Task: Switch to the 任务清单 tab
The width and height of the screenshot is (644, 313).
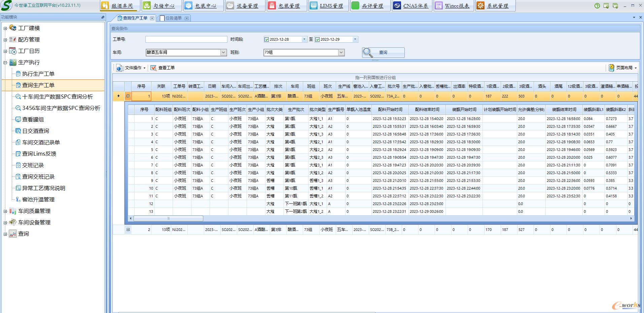Action: click(x=173, y=18)
